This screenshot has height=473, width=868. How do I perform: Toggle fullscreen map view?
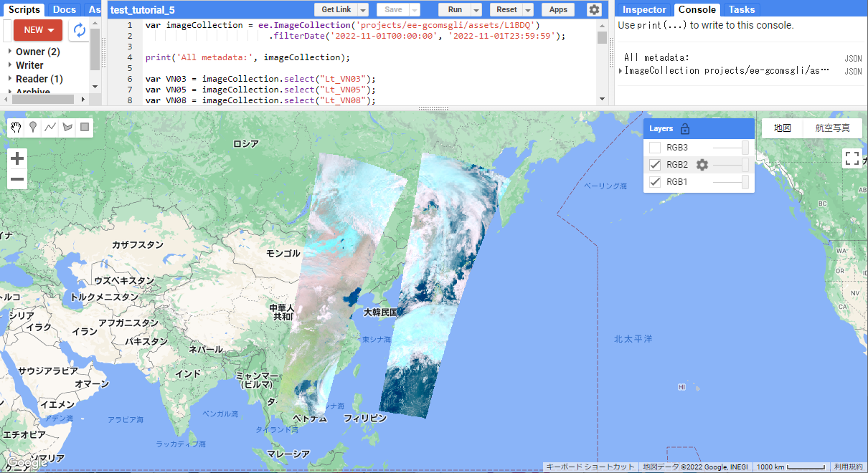point(852,158)
